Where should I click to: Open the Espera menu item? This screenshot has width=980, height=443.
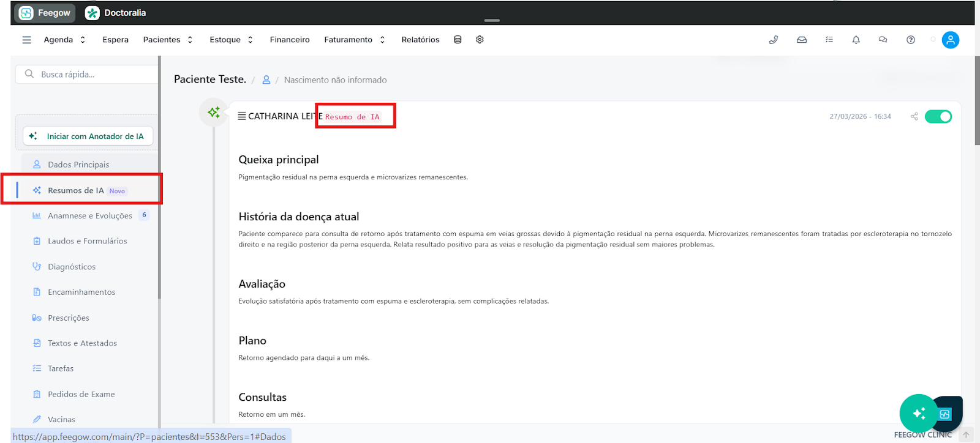[x=116, y=40]
